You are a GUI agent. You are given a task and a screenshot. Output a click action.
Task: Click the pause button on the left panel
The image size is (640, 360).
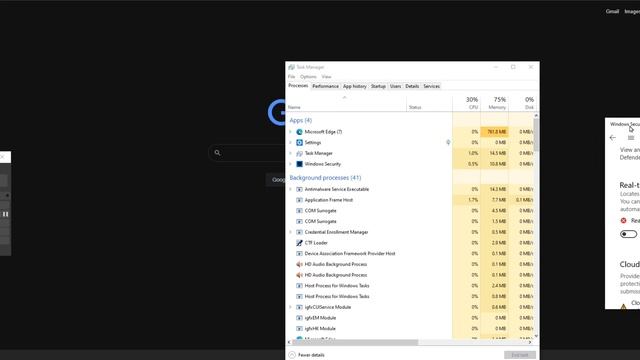[5, 214]
